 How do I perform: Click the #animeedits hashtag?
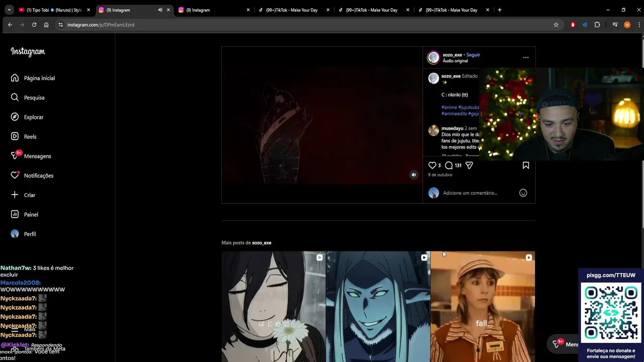pos(454,114)
